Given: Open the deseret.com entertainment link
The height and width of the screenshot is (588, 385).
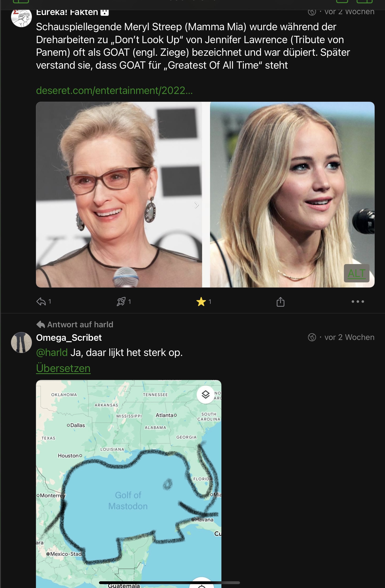Looking at the screenshot, I should pyautogui.click(x=114, y=91).
